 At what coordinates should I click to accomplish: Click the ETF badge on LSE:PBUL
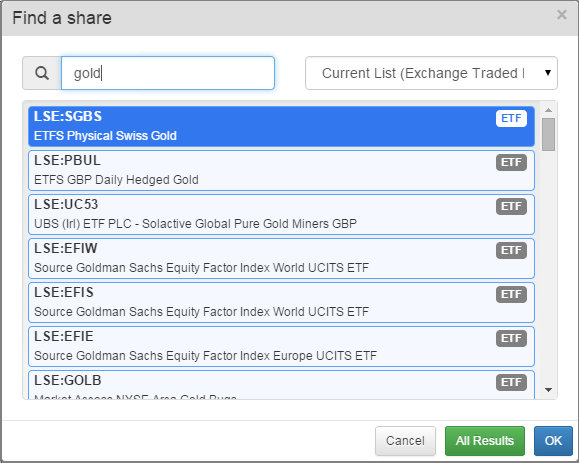(511, 162)
